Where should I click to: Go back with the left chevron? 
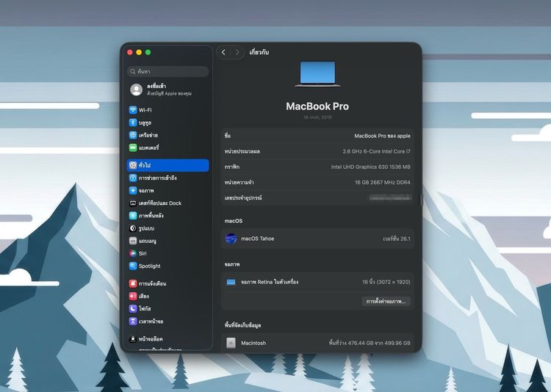223,52
